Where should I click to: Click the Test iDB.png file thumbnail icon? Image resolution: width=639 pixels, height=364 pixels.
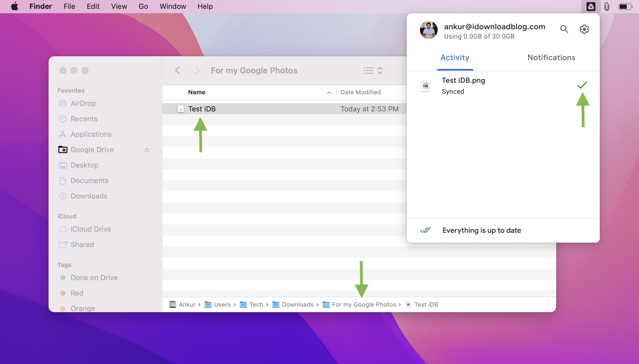point(425,86)
